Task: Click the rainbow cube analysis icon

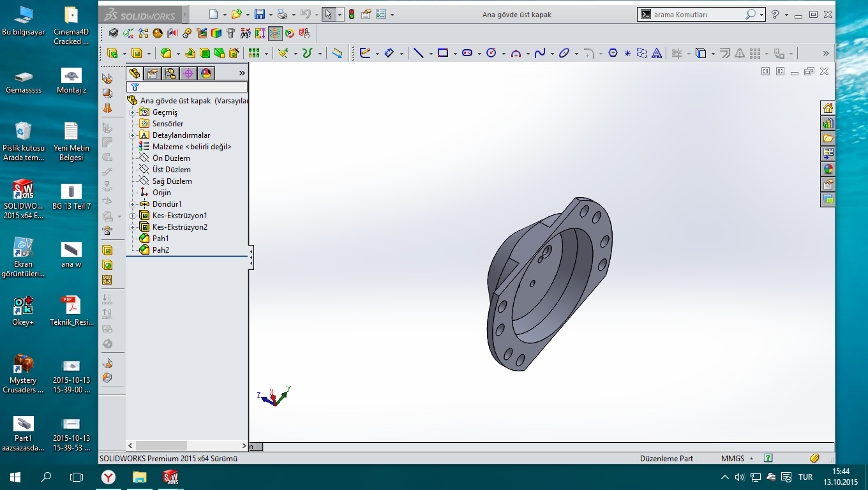Action: pyautogui.click(x=216, y=33)
